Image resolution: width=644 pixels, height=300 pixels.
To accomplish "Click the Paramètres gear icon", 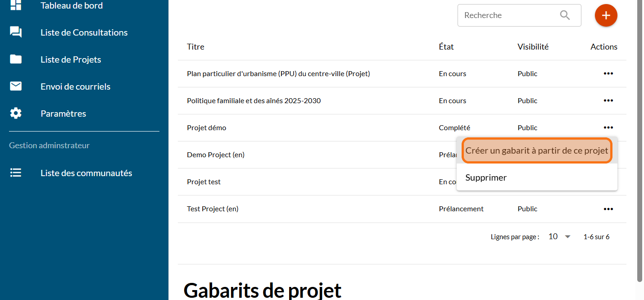I will [16, 114].
